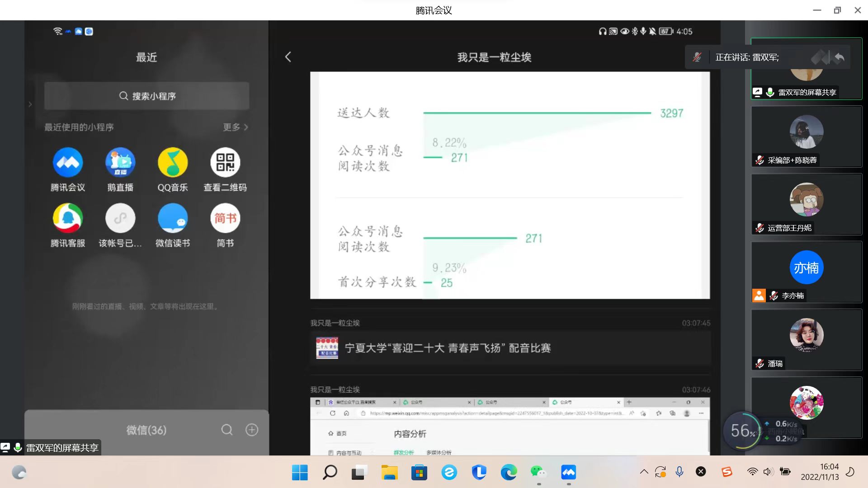Screen dimensions: 868x488
Task: Open the shared statistics image in chat
Action: click(510, 185)
